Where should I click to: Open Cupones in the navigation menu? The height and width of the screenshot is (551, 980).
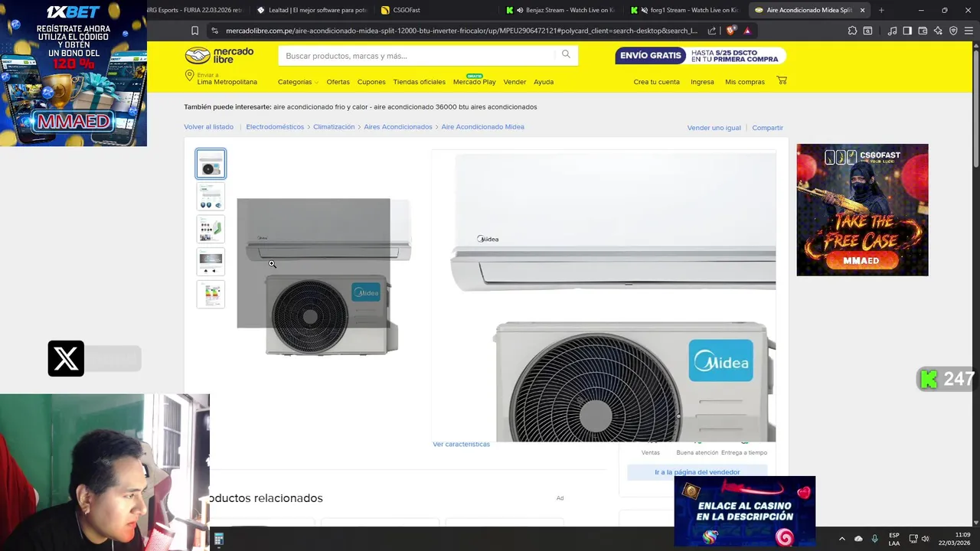pyautogui.click(x=371, y=82)
